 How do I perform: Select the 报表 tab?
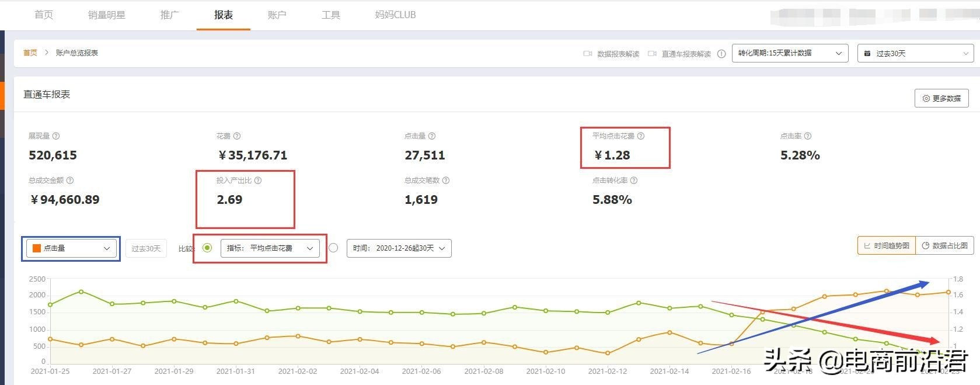point(224,15)
